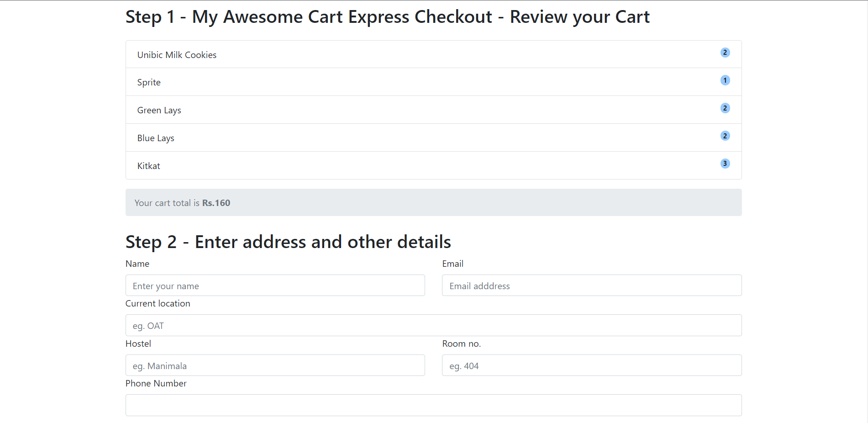Click the Room no. label
Viewport: 868px width, 423px height.
[x=461, y=344]
